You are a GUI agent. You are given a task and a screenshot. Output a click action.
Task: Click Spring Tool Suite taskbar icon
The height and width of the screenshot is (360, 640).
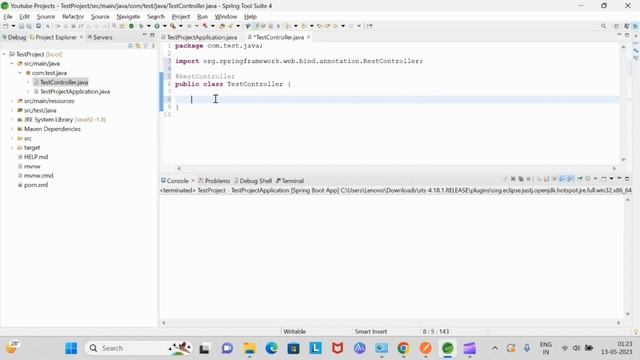click(x=447, y=348)
